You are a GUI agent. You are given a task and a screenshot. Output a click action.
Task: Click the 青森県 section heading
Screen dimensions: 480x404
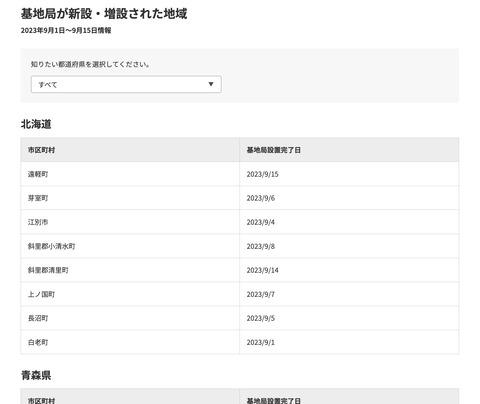point(36,375)
